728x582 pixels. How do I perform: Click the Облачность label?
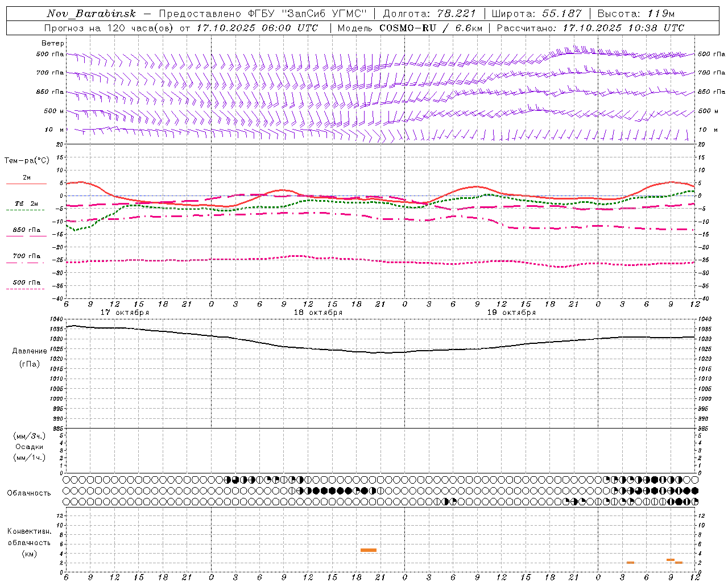click(29, 493)
